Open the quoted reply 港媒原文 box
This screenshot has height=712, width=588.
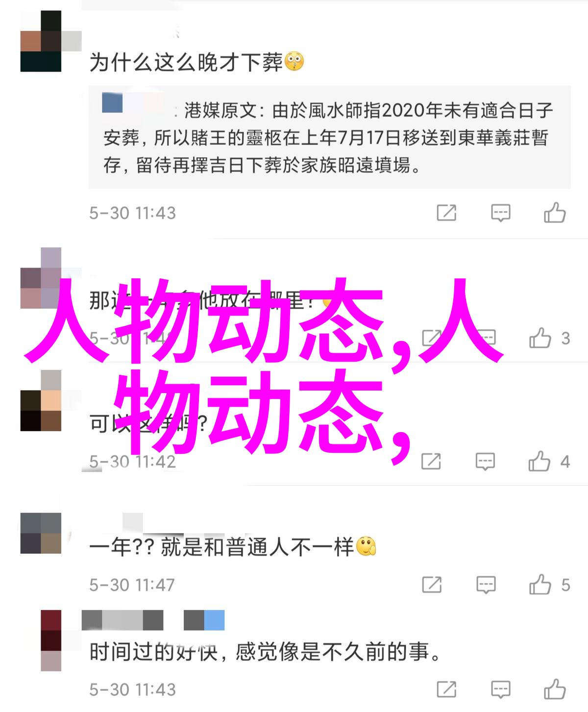[329, 137]
